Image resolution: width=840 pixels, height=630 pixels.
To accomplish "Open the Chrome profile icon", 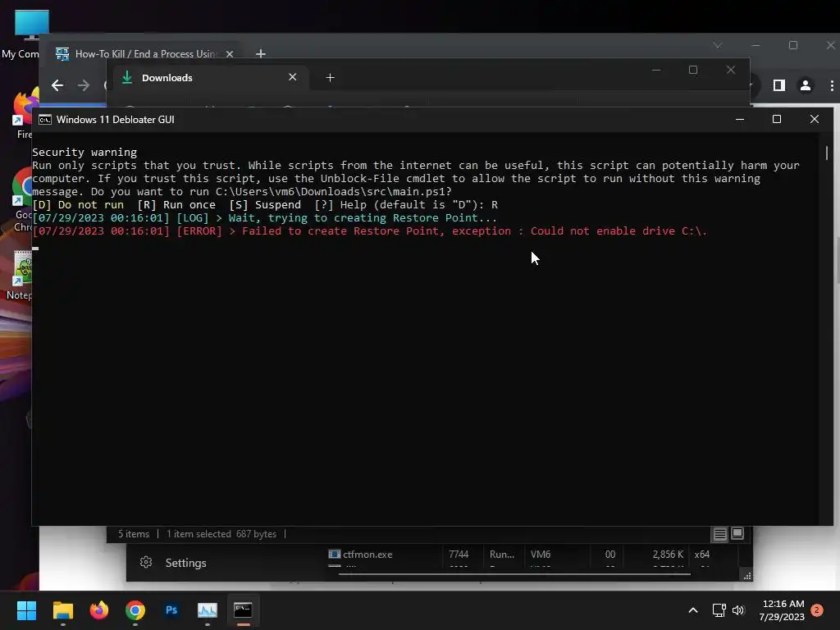I will (x=806, y=85).
